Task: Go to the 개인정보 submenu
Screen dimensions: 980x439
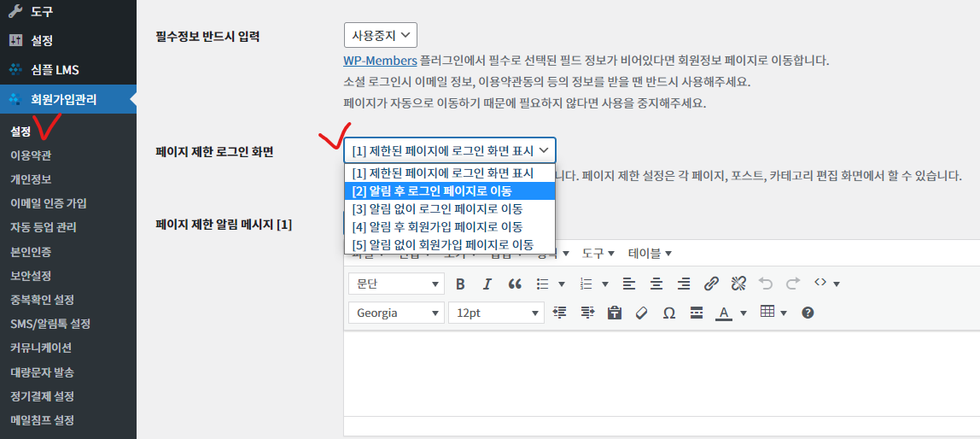Action: [31, 179]
